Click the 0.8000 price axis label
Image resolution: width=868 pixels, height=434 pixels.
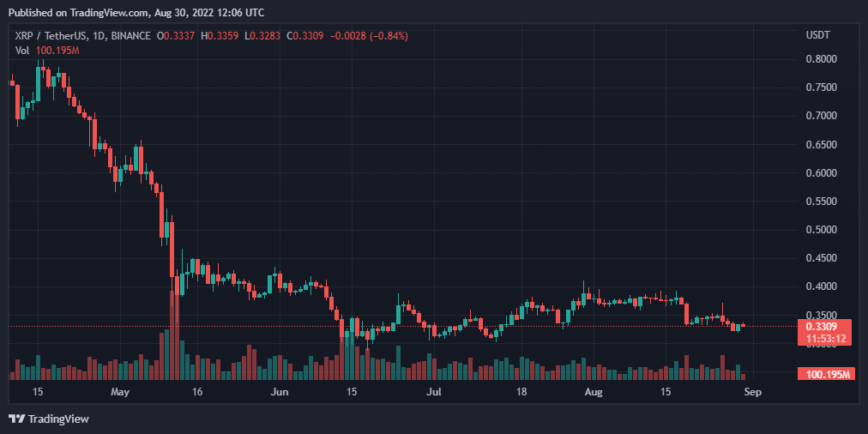click(x=821, y=59)
